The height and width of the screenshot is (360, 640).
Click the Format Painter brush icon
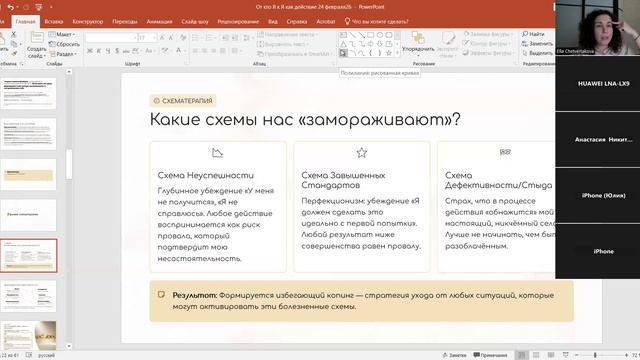tap(14, 53)
